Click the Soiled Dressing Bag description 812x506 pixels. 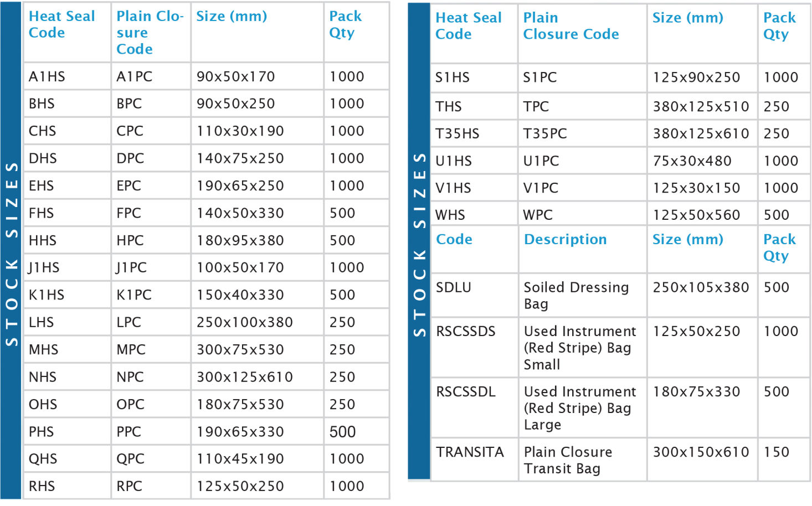click(575, 295)
